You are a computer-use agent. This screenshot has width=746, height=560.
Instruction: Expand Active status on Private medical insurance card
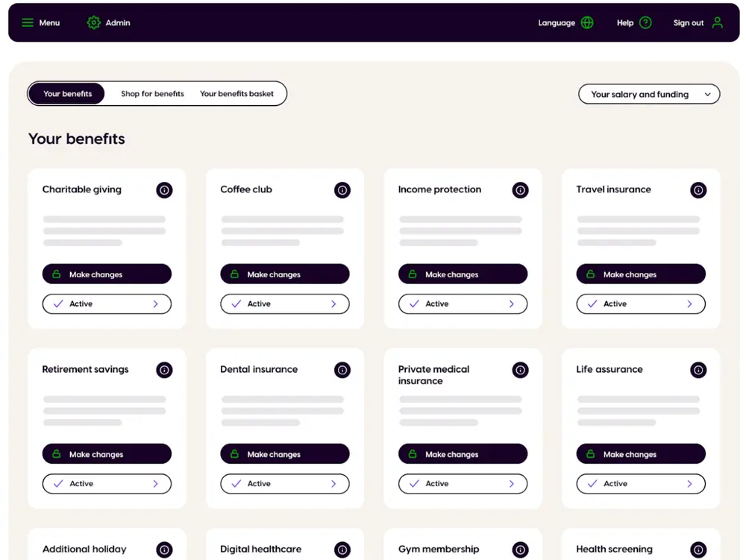coord(463,483)
